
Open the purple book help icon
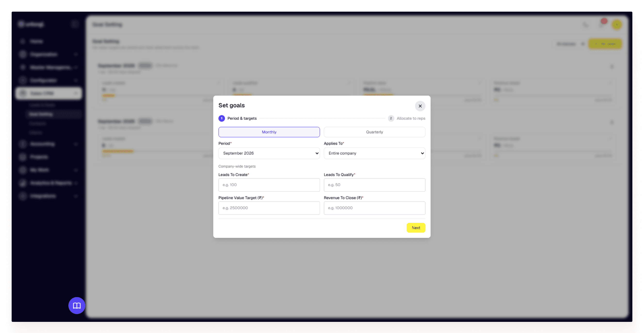tap(77, 305)
